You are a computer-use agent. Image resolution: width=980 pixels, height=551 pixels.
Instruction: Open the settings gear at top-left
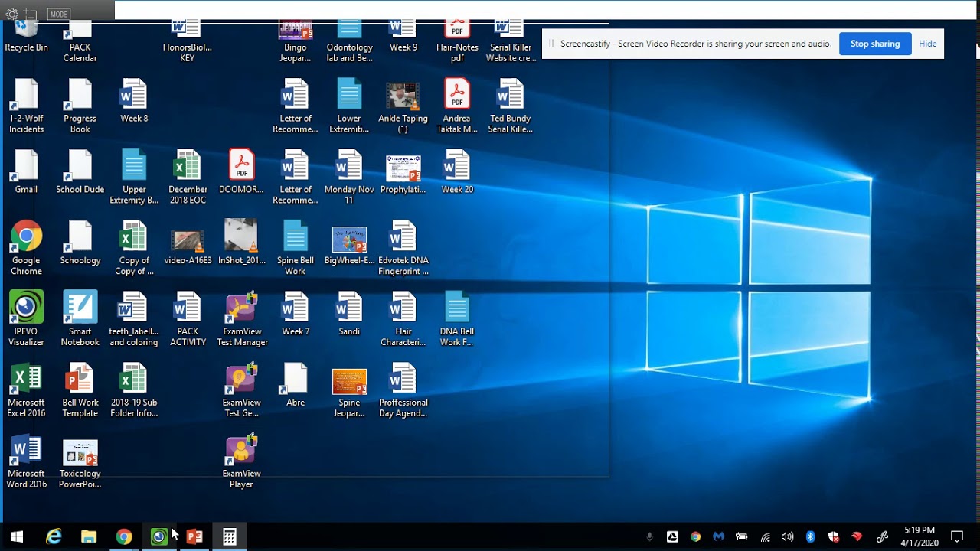(x=12, y=14)
